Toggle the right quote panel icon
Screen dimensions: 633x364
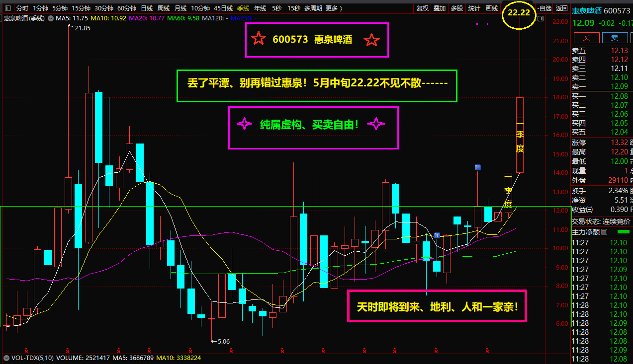click(x=541, y=18)
